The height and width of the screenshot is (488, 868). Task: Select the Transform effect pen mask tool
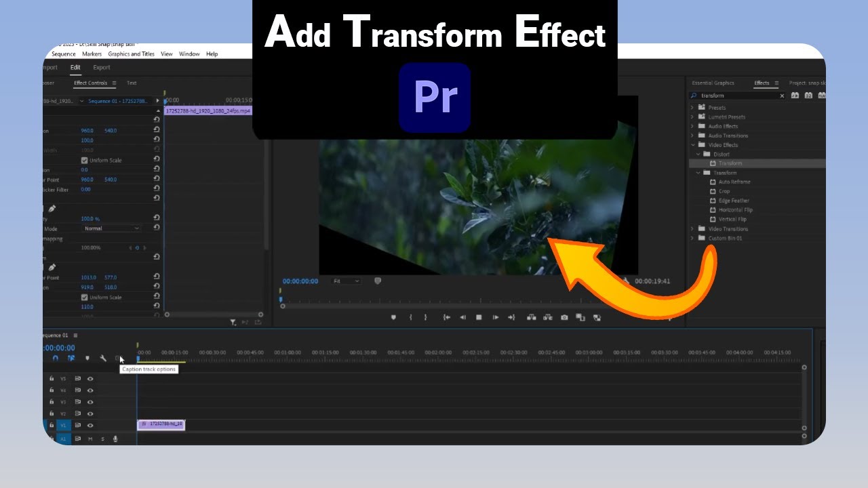point(52,268)
